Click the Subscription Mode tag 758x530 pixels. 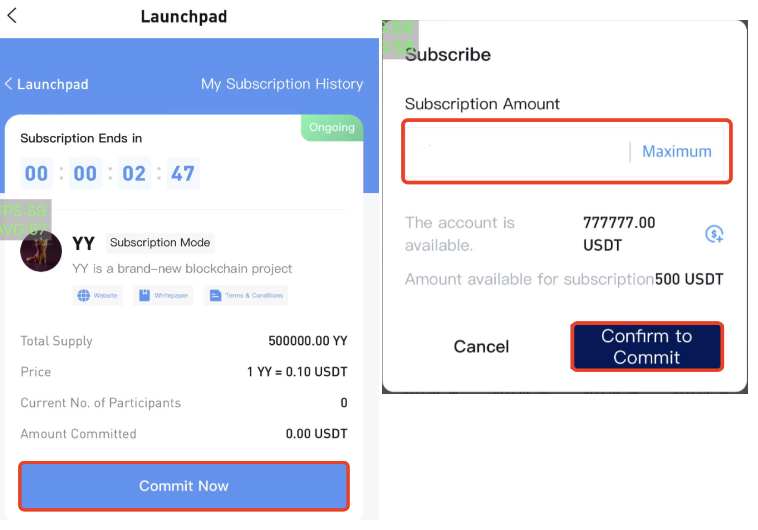pos(160,243)
